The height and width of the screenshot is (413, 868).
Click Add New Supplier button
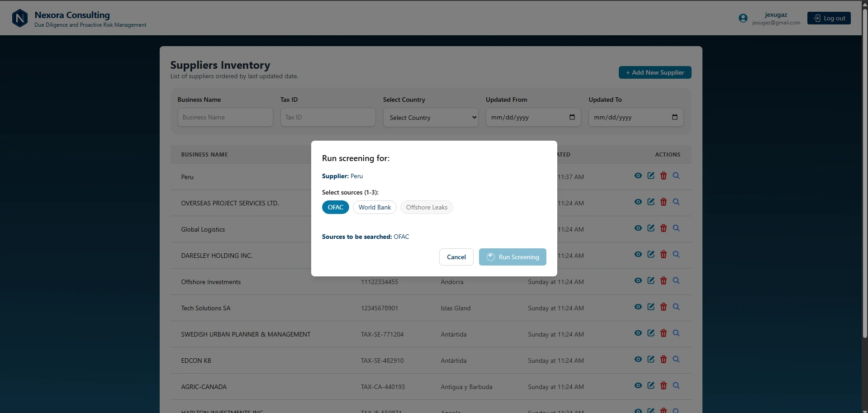click(x=655, y=72)
